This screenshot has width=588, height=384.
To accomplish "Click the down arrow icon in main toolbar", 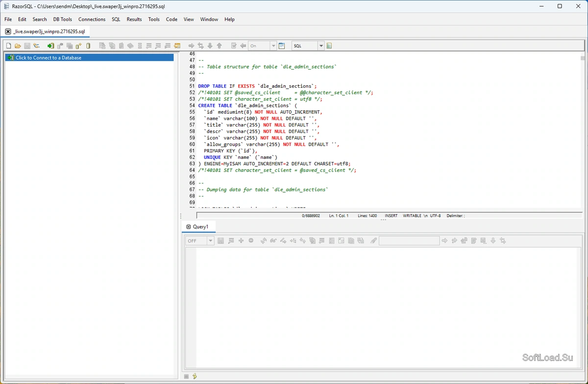I will click(x=210, y=46).
